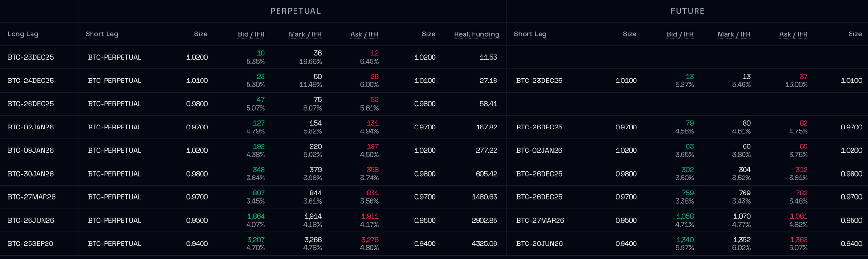Click the PERPETUAL section header
868x259 pixels.
click(295, 11)
